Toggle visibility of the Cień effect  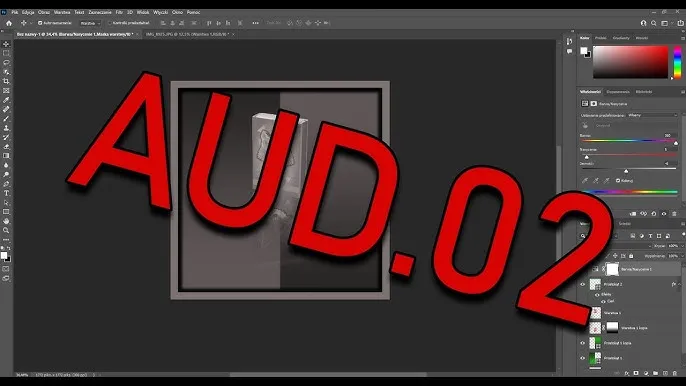(x=603, y=301)
